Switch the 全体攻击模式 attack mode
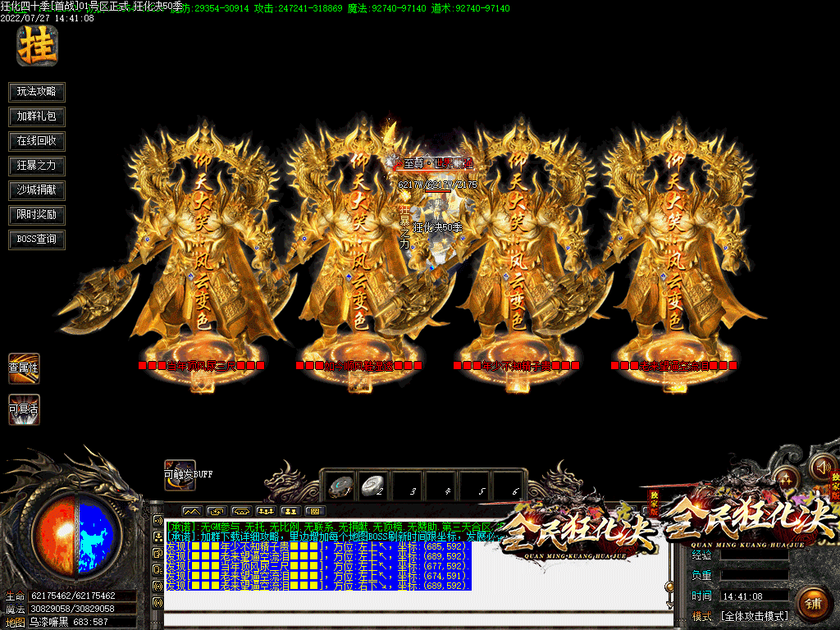This screenshot has width=840, height=630. click(x=756, y=615)
